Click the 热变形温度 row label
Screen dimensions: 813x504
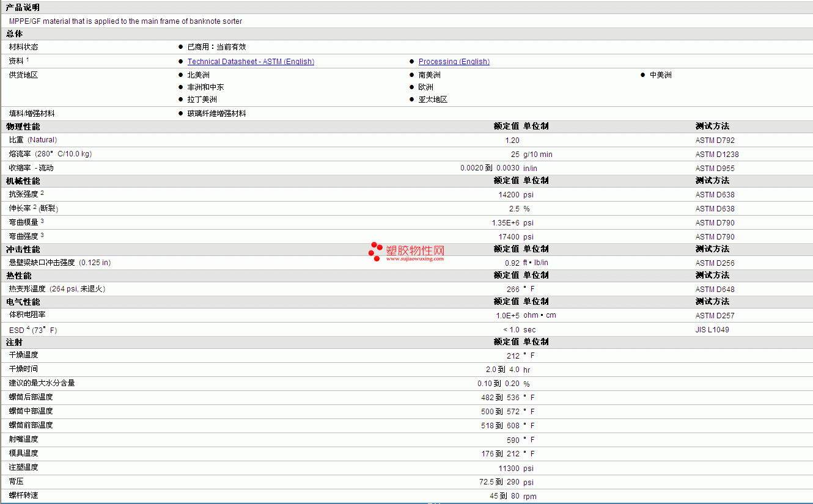click(57, 289)
